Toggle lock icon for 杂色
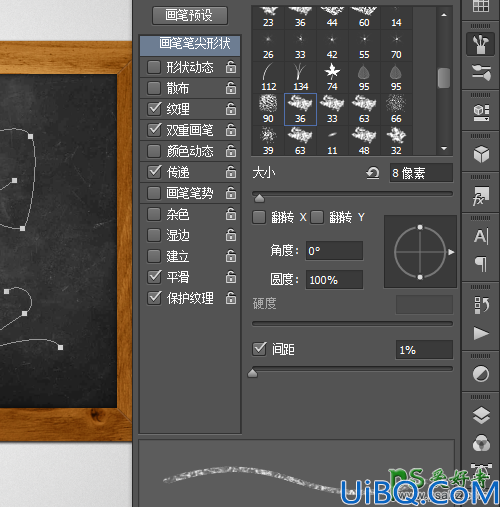This screenshot has height=507, width=500. point(231,214)
